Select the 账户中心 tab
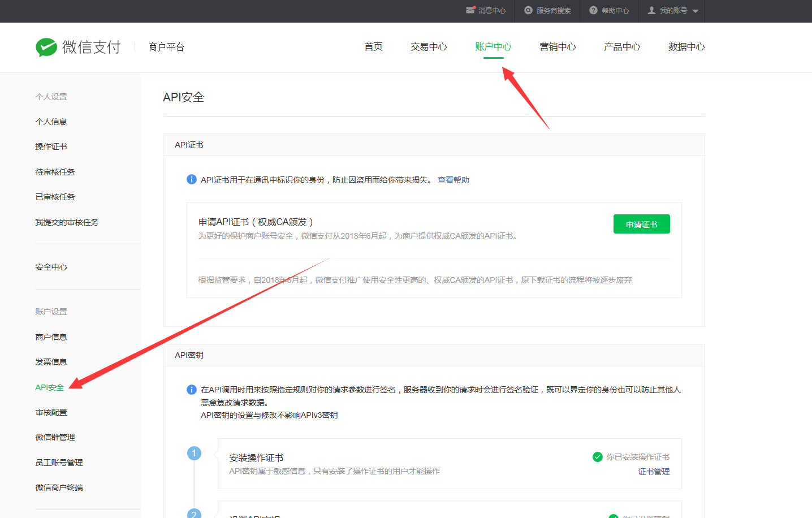 click(x=493, y=47)
